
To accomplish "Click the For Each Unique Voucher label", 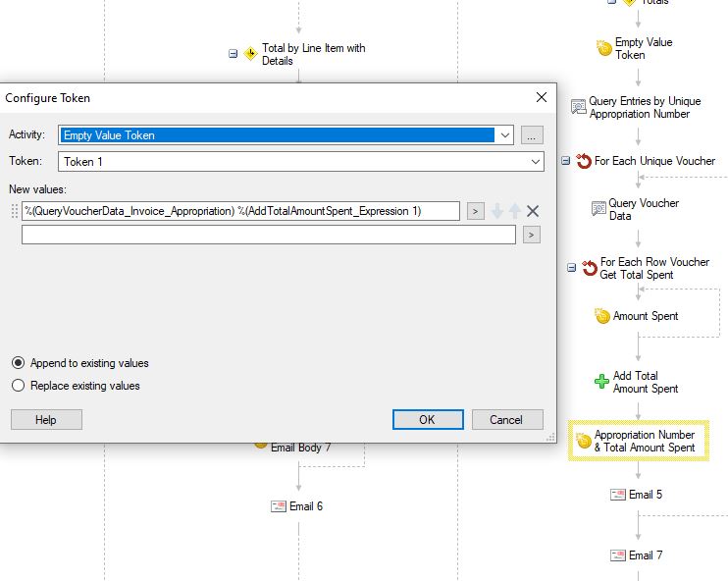I will [x=654, y=161].
